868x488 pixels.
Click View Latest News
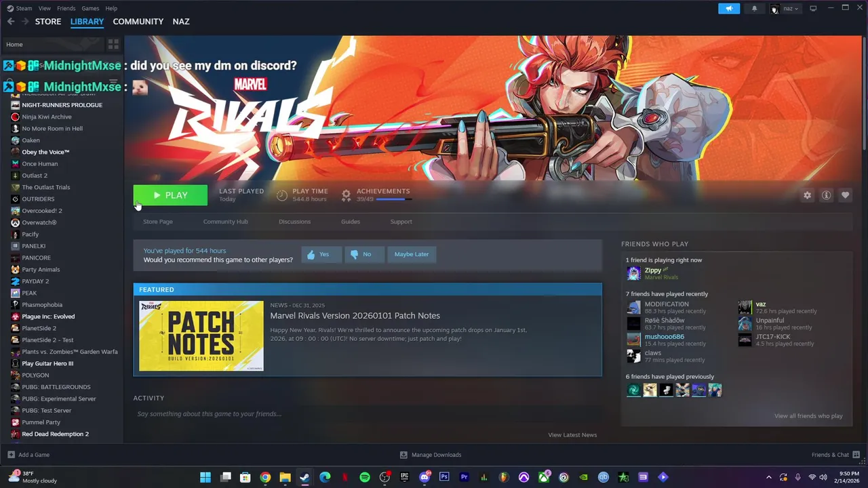pyautogui.click(x=572, y=435)
